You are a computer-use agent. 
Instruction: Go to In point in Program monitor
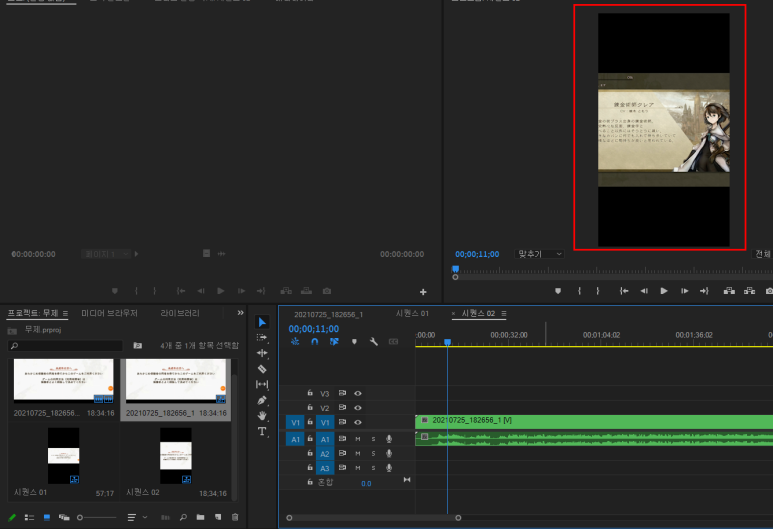tap(624, 291)
